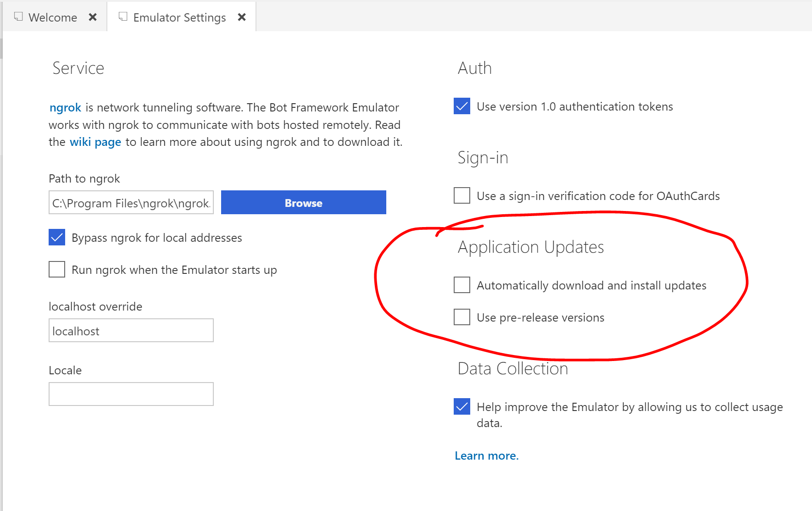Click the Learn more link
This screenshot has width=812, height=511.
[486, 455]
